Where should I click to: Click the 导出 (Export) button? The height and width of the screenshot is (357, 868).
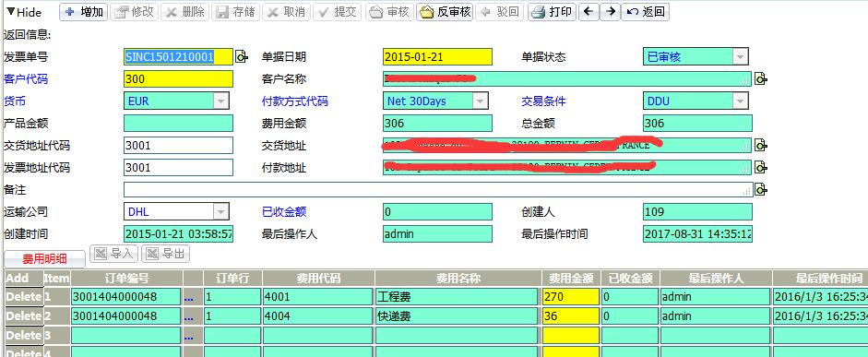(165, 254)
